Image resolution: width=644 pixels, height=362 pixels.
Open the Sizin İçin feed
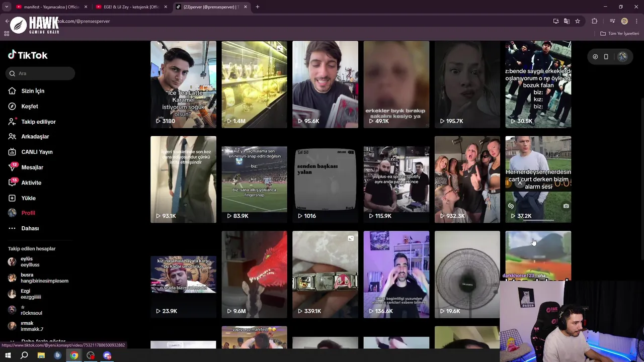tap(27, 91)
